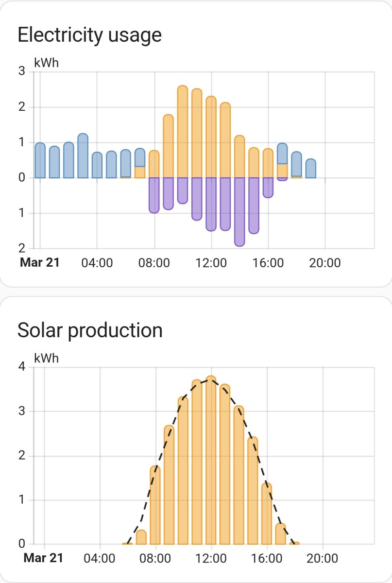Click "Mar 21" label under Electricity usage chart
Viewport: 392px width, 583px height.
(39, 263)
